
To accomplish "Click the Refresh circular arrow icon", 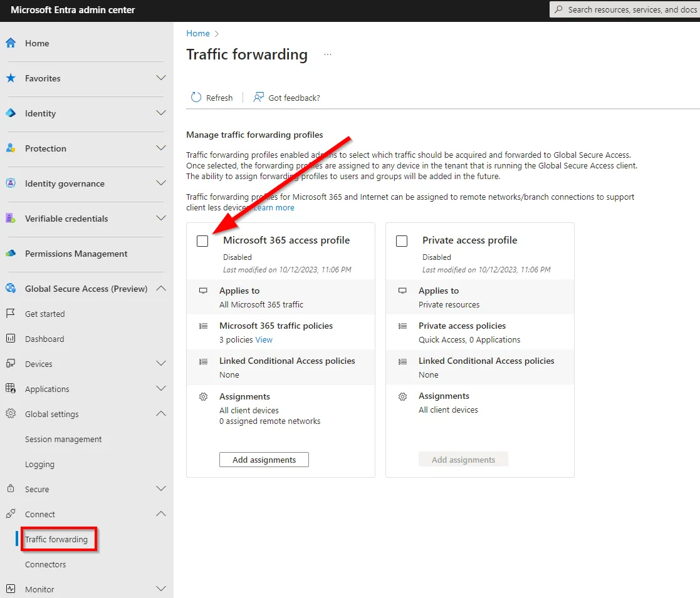I will click(196, 97).
